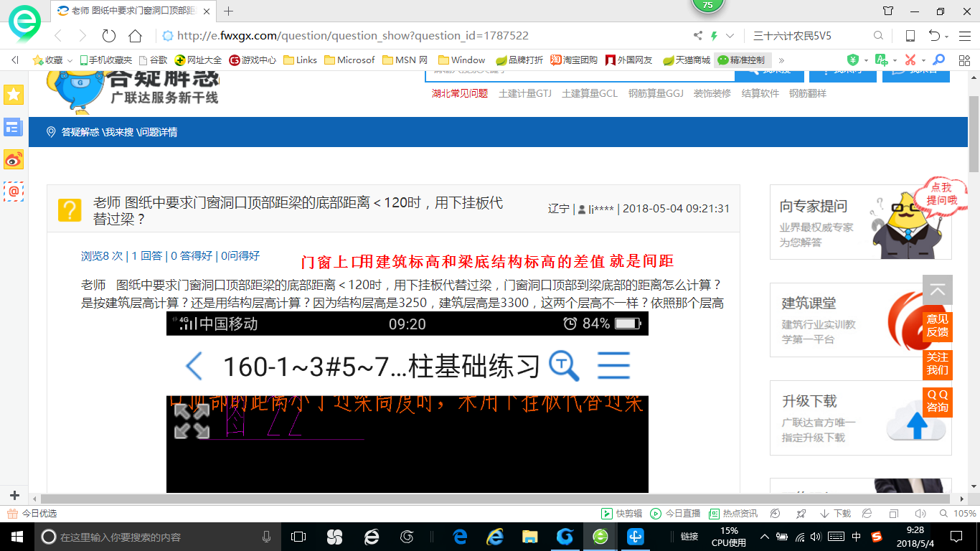980x551 pixels.
Task: Open the MSN 网 bookmark folder
Action: 405,60
